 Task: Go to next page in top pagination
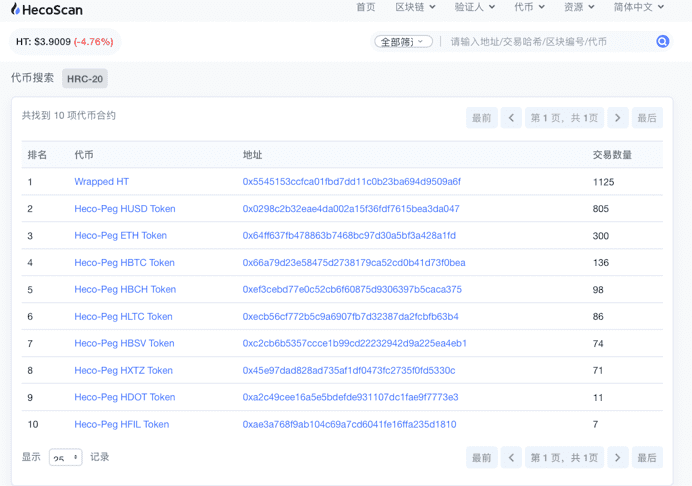click(617, 118)
